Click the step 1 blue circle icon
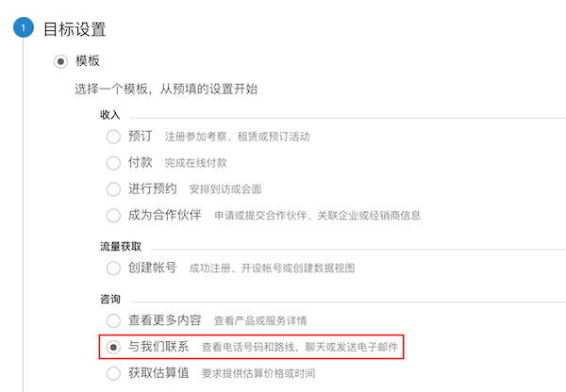566x392 pixels. (x=24, y=27)
